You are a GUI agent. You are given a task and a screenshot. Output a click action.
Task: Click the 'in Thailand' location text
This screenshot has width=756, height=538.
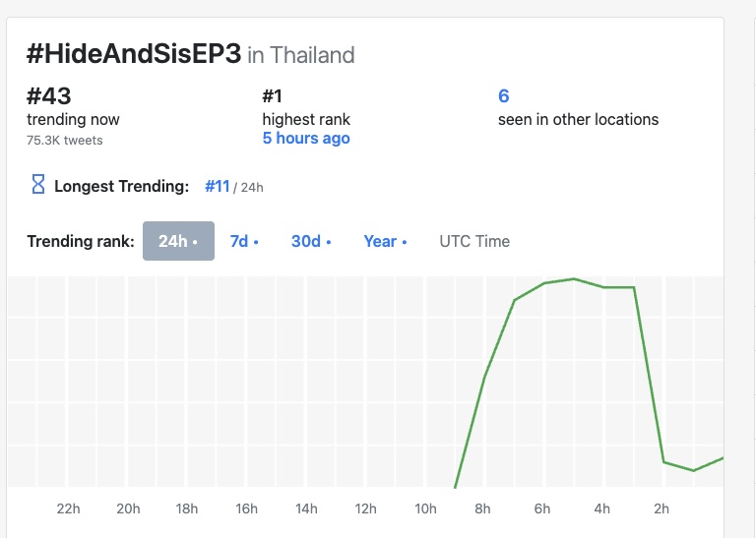point(301,55)
